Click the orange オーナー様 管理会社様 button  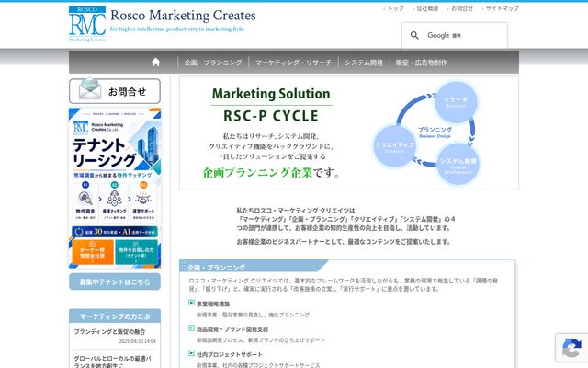pyautogui.click(x=93, y=252)
